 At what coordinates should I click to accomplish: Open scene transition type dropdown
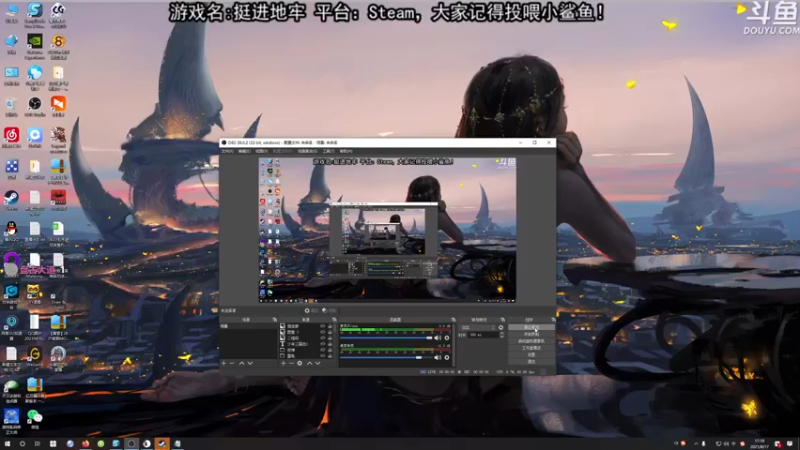click(478, 328)
